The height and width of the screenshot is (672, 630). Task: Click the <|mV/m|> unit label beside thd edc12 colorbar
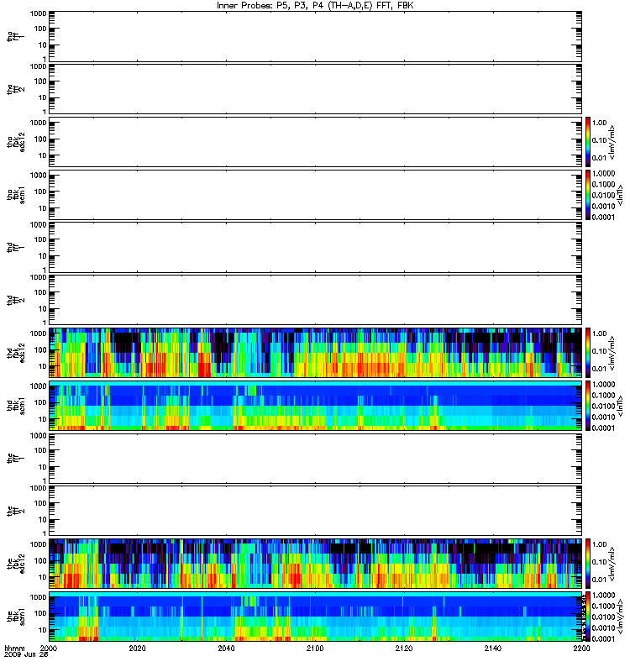tap(612, 353)
